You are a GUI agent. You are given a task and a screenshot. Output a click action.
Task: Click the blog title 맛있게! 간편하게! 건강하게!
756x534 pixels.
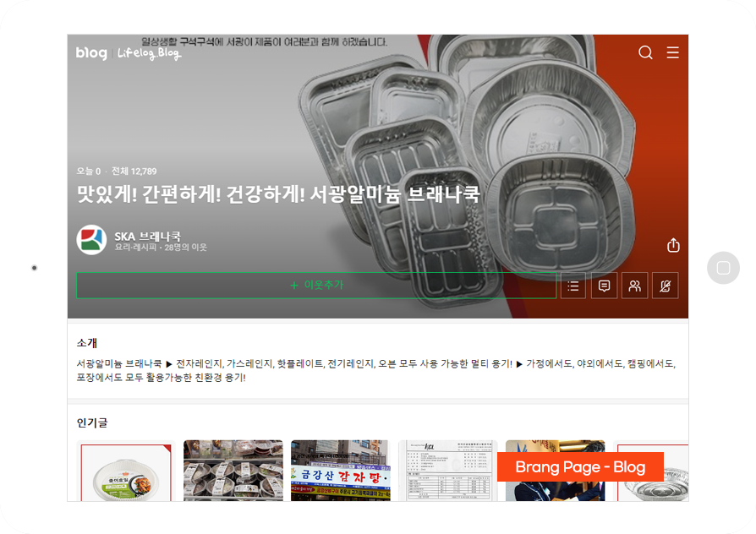278,194
